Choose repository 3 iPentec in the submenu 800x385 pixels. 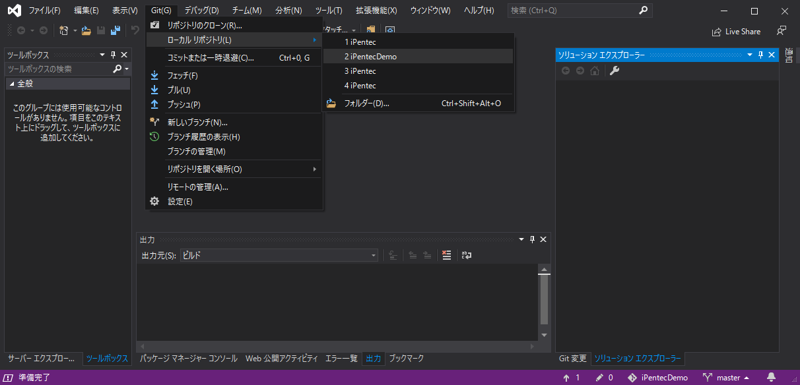[418, 71]
